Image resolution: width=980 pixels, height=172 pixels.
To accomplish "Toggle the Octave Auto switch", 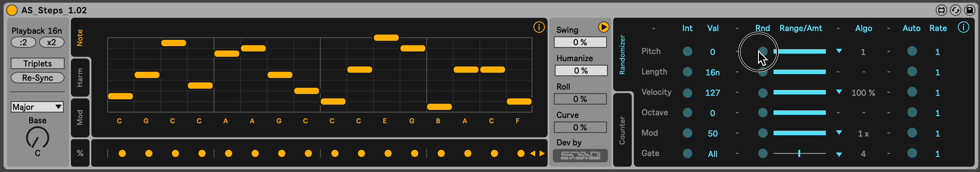I will [x=912, y=113].
